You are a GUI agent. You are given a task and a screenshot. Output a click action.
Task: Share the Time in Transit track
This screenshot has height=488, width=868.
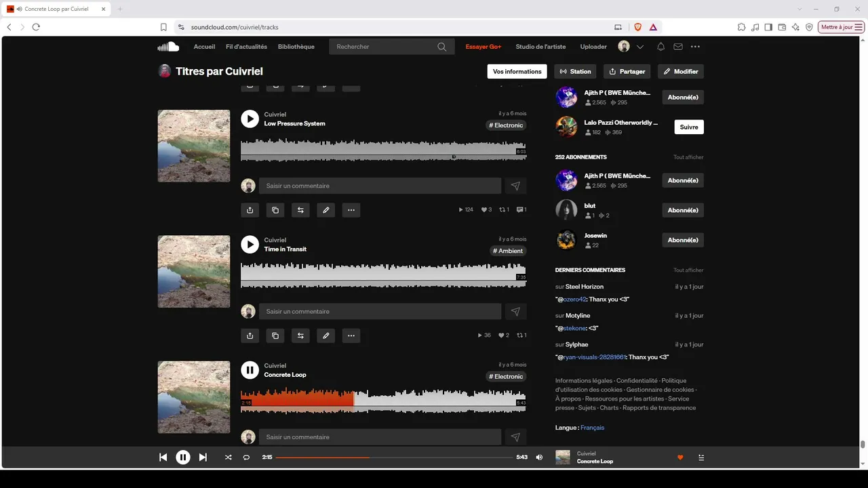click(x=250, y=335)
